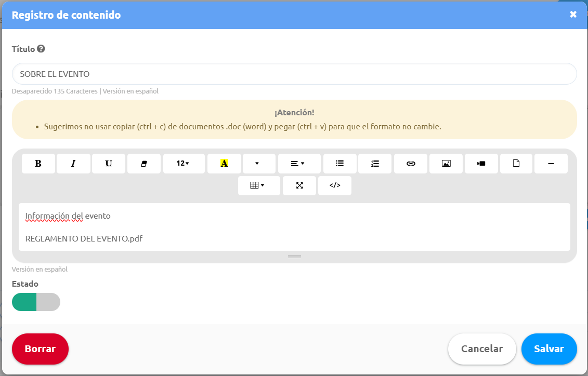Insert an image into the editor
This screenshot has width=588, height=376.
[446, 163]
